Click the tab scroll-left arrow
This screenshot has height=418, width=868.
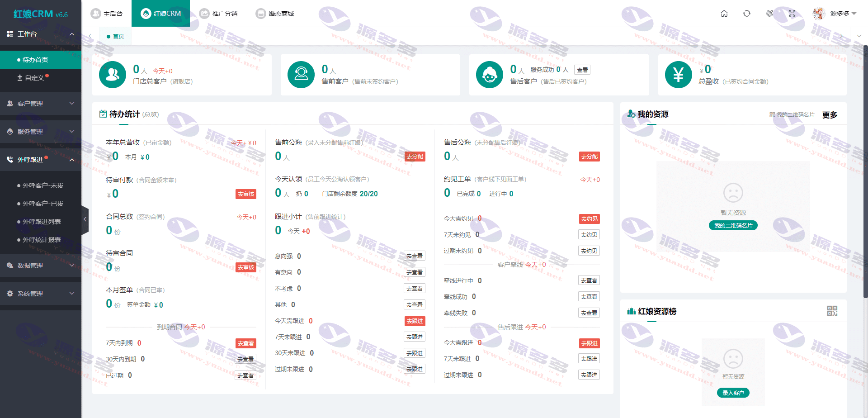click(x=90, y=36)
